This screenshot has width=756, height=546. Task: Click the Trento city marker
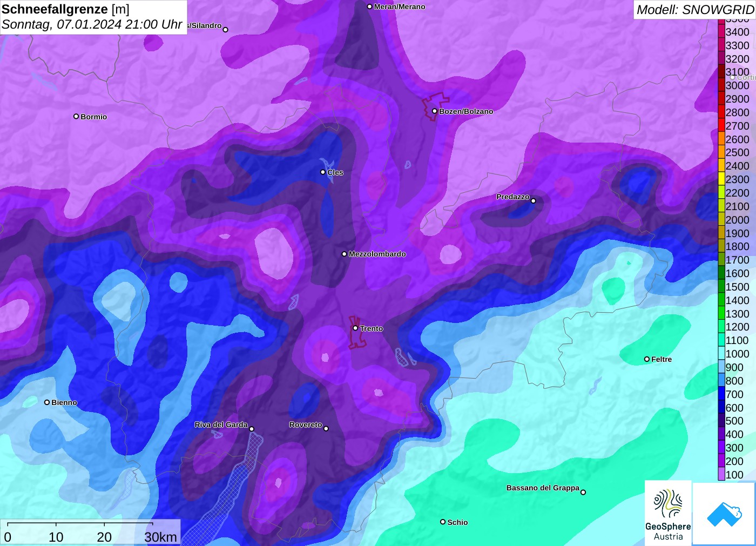pos(355,328)
